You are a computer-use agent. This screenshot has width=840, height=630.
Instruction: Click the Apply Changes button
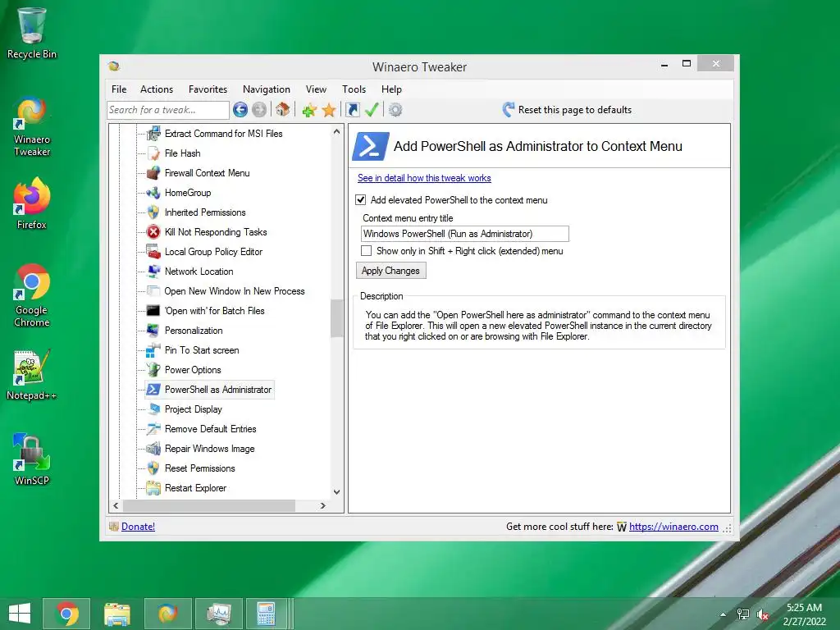click(391, 271)
